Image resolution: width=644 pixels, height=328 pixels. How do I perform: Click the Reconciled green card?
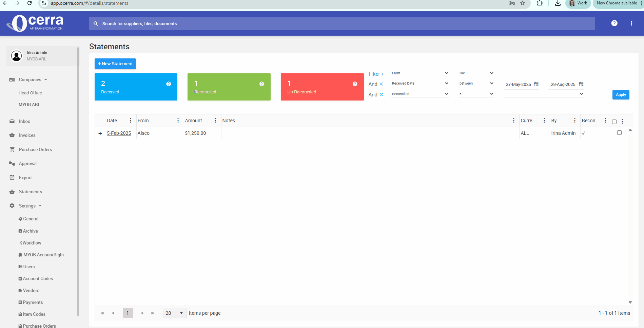[229, 87]
